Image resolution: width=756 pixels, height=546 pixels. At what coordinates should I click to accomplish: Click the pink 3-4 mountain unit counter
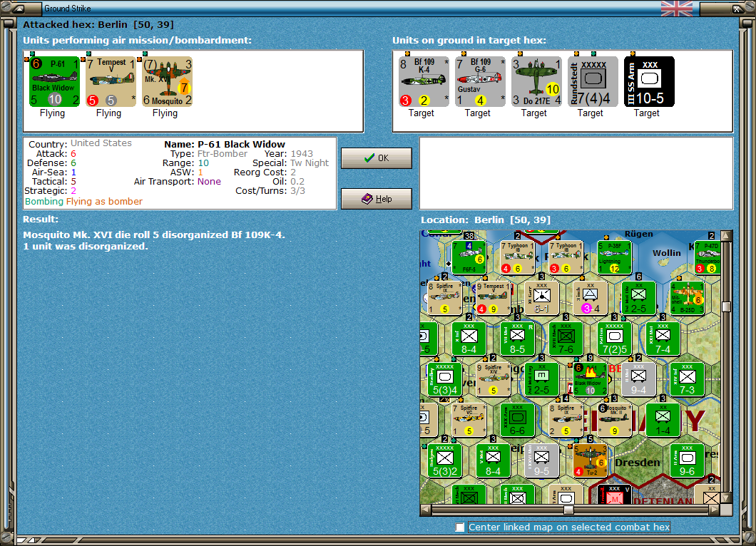[x=591, y=298]
